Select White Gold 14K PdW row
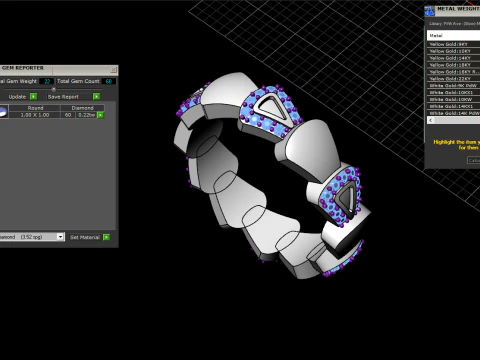The width and height of the screenshot is (480, 360). click(x=453, y=113)
